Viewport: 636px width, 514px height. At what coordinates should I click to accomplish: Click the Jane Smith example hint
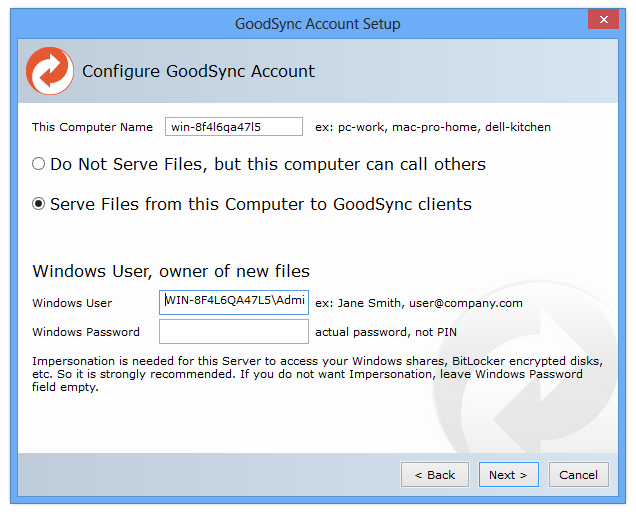point(418,303)
